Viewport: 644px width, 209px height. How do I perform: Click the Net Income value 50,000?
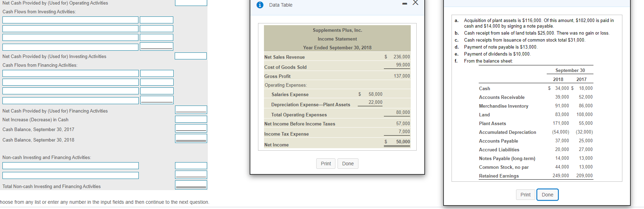(403, 142)
